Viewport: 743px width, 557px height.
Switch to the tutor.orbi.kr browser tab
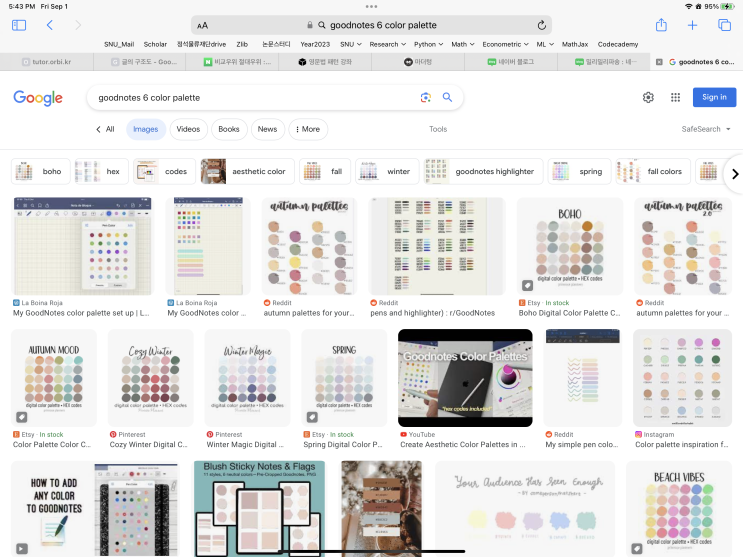(46, 62)
